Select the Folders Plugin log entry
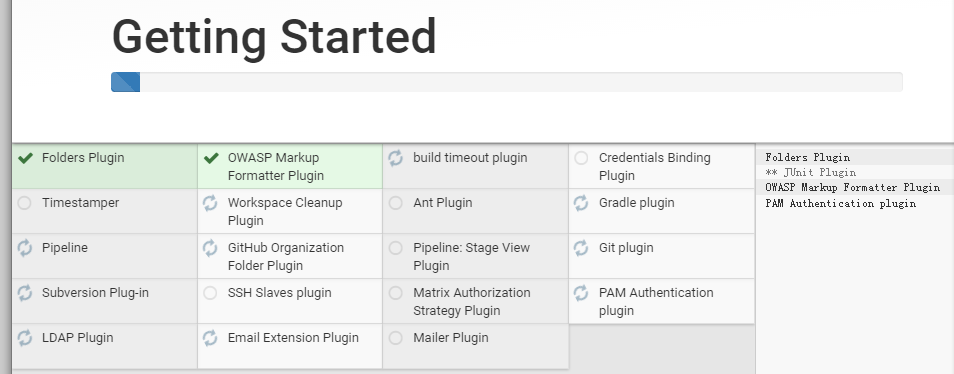 tap(807, 158)
